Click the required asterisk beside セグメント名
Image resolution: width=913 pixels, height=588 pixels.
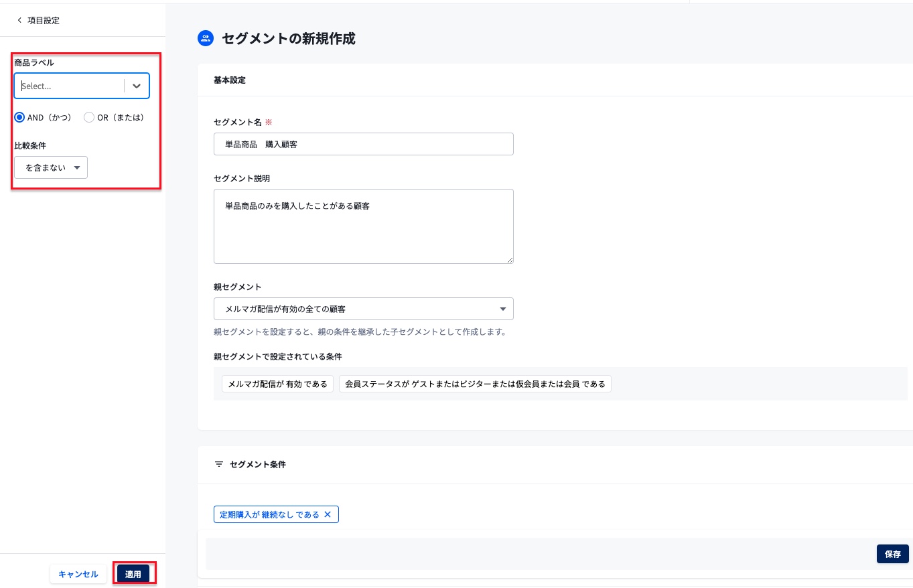click(x=268, y=122)
